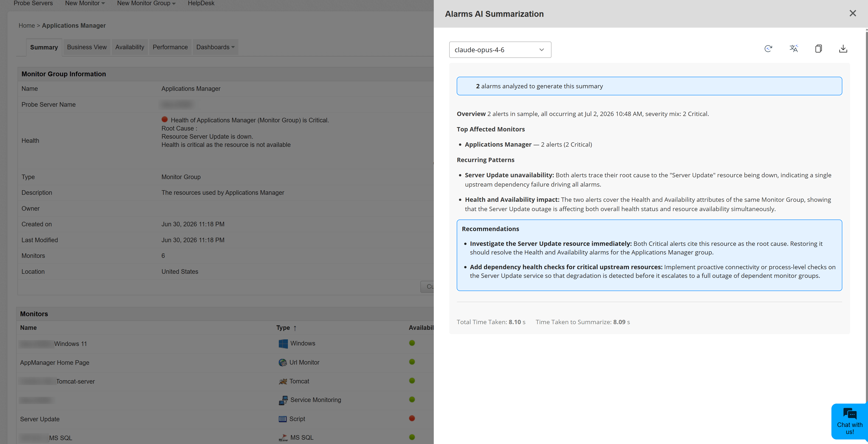Click the Windows type icon
The image size is (868, 444).
[x=283, y=344]
